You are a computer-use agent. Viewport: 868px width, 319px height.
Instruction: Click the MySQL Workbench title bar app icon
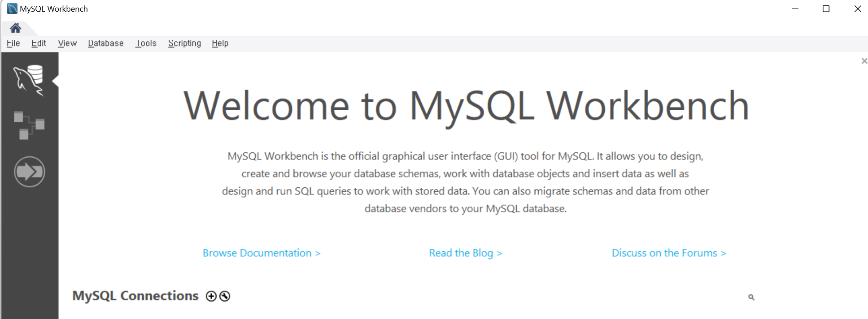pos(12,9)
